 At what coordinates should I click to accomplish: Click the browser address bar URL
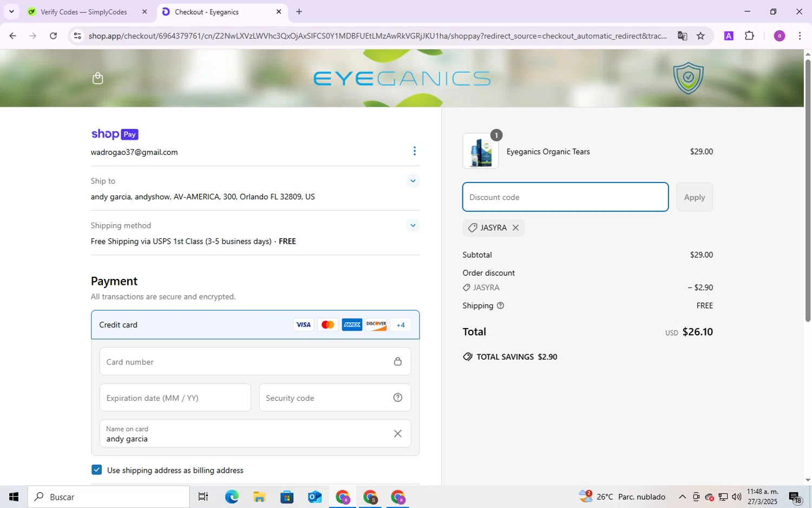click(377, 36)
